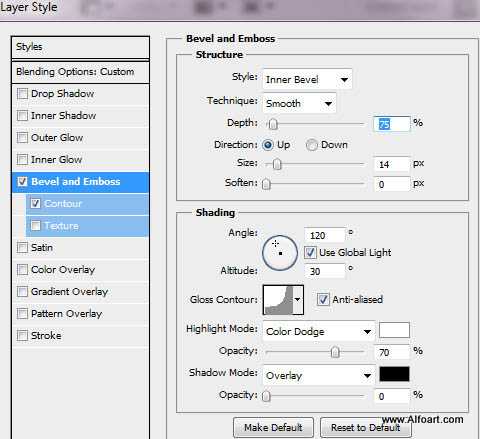Open the Technique dropdown showing Smooth
This screenshot has width=480, height=439.
click(300, 103)
